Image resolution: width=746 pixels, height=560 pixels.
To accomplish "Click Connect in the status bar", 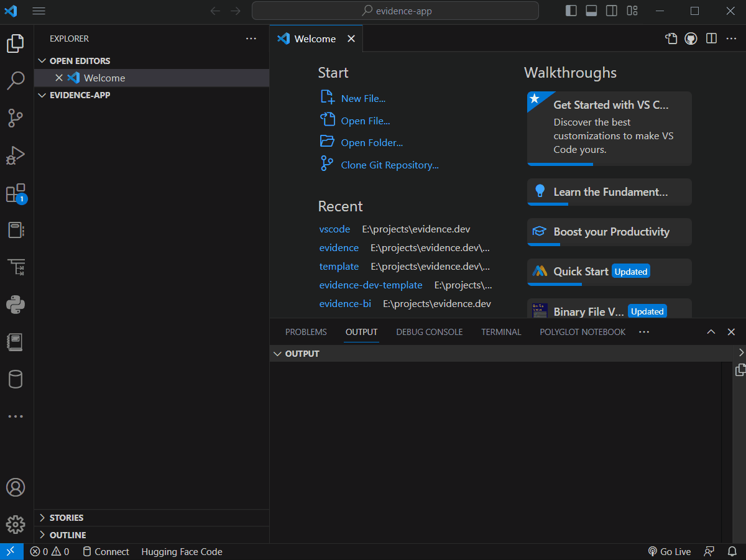I will (106, 551).
